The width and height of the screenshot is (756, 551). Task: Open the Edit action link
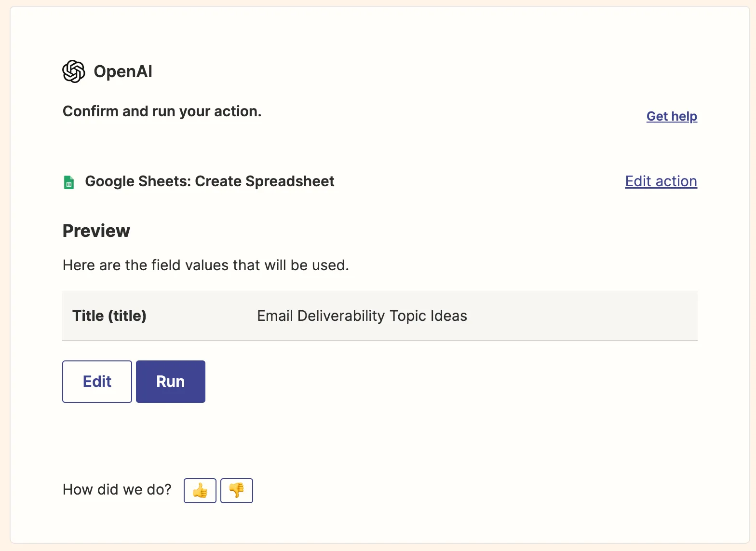pyautogui.click(x=661, y=181)
